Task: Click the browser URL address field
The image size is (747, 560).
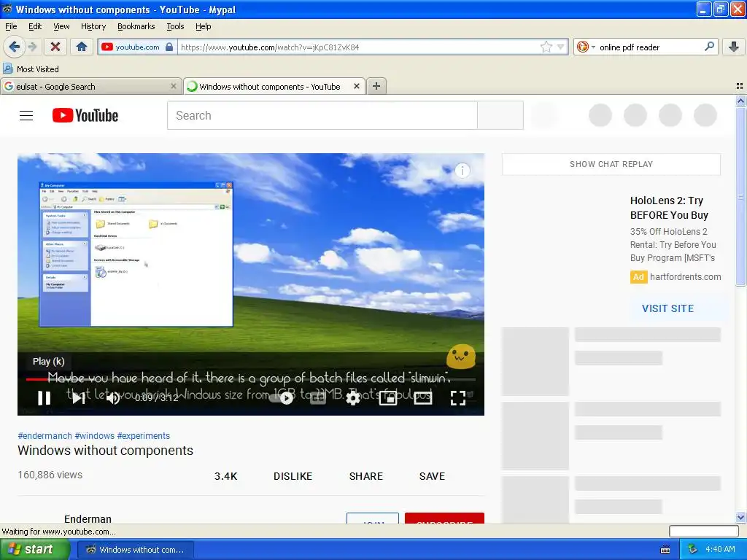Action: (358, 47)
